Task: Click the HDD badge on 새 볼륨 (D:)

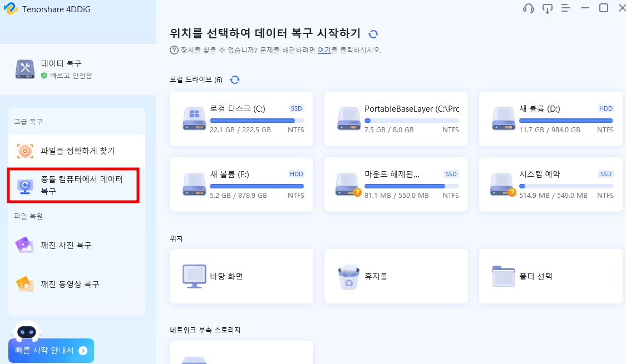Action: [605, 108]
